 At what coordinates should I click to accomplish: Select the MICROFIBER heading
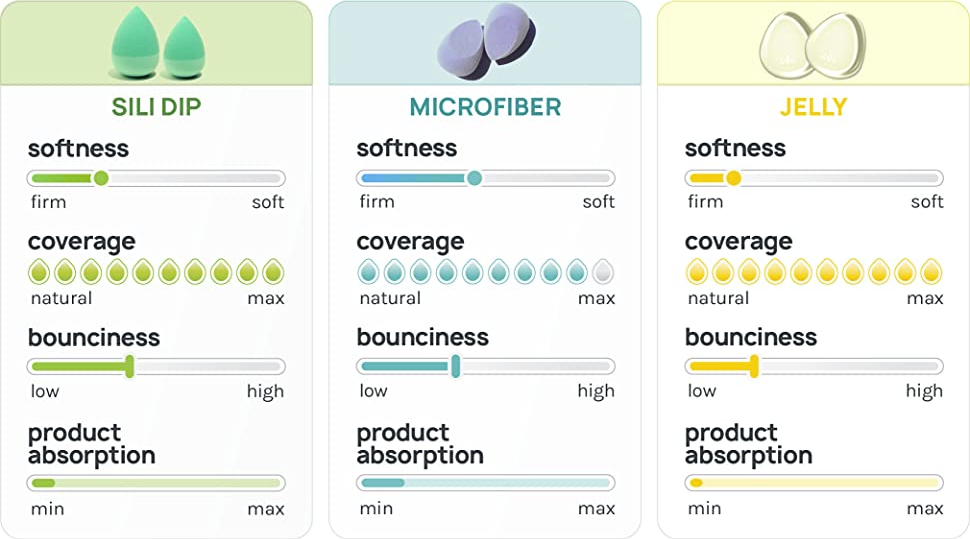point(485,107)
